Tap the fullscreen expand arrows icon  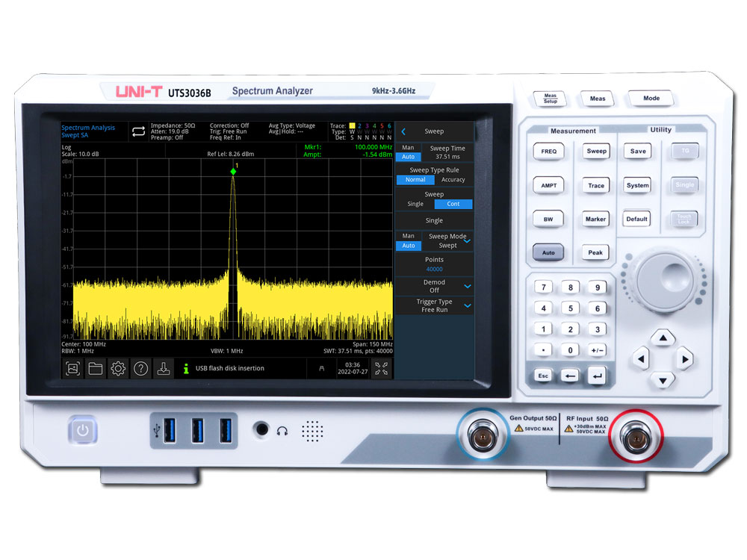point(381,369)
